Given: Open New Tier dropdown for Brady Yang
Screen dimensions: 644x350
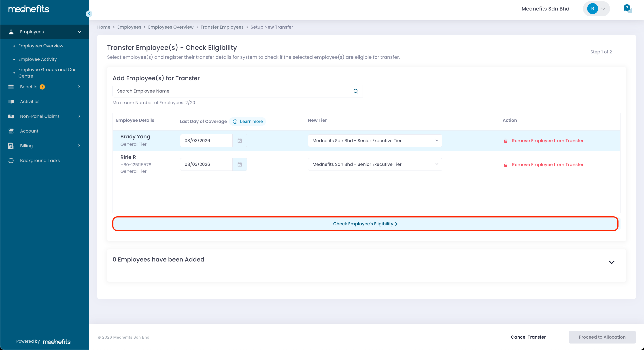Looking at the screenshot, I should tap(375, 141).
